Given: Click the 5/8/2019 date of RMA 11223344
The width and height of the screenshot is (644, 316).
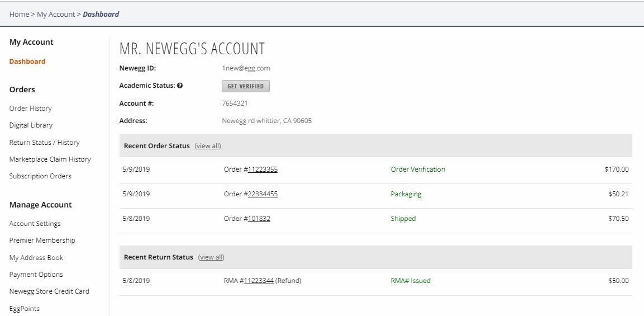Looking at the screenshot, I should (136, 281).
